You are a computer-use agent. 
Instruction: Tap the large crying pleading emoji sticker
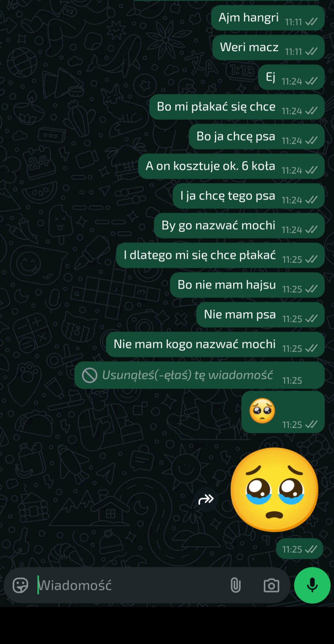274,490
